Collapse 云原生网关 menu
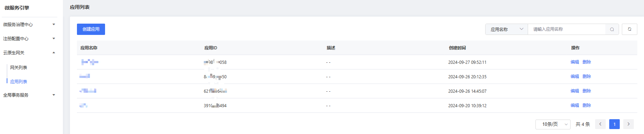 (x=29, y=53)
